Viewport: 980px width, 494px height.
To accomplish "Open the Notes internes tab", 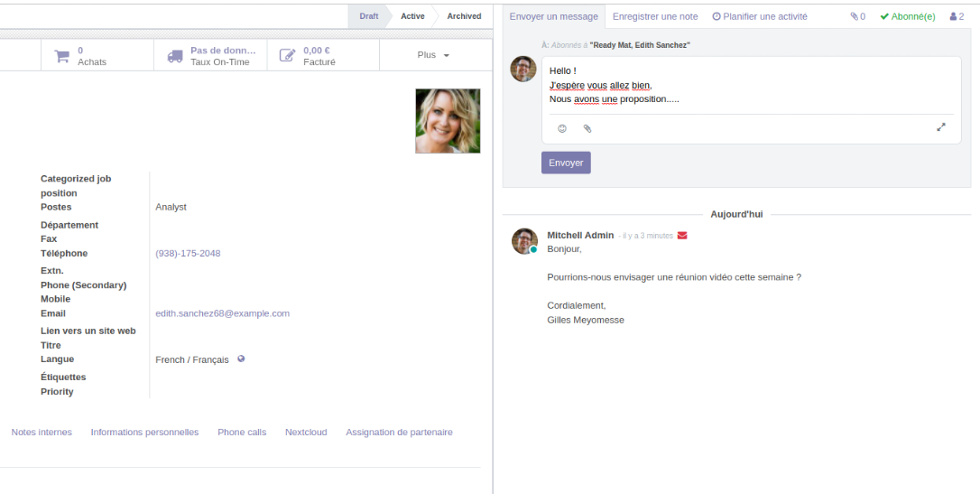I will click(42, 432).
